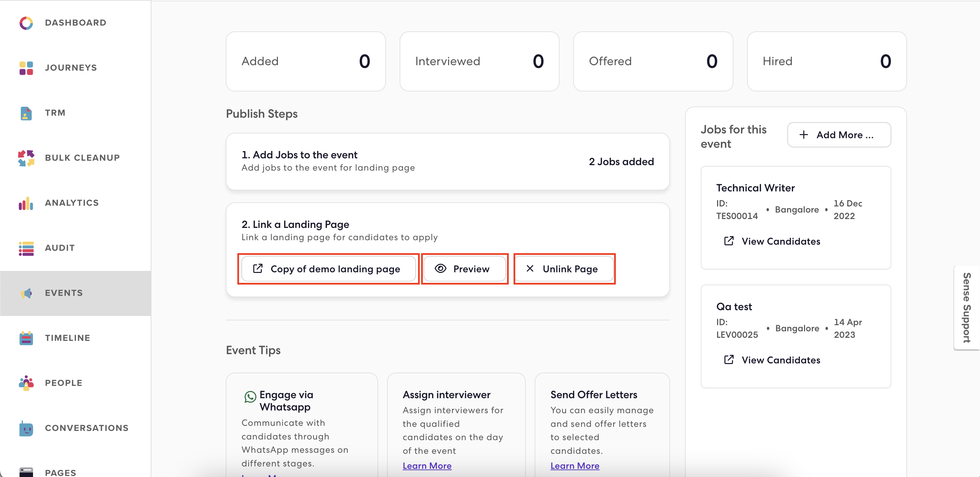Click the eye icon in Preview button

(441, 269)
